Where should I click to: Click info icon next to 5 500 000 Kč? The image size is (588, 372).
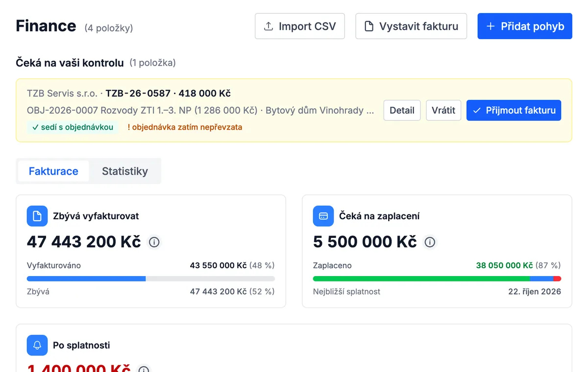click(430, 242)
